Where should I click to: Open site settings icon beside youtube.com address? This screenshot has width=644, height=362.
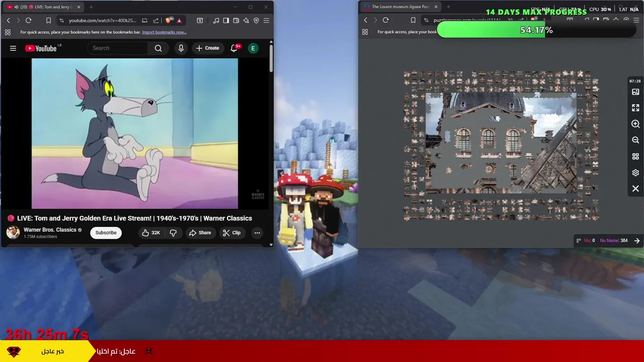tap(61, 20)
